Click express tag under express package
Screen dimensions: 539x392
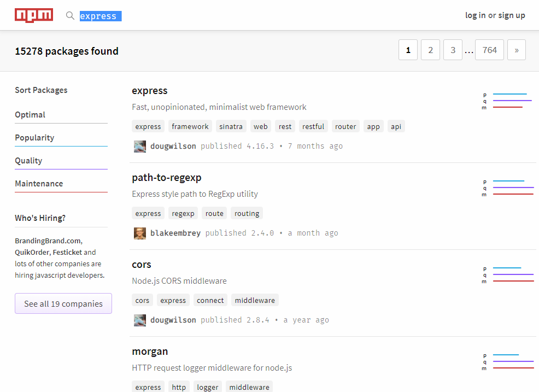point(148,126)
